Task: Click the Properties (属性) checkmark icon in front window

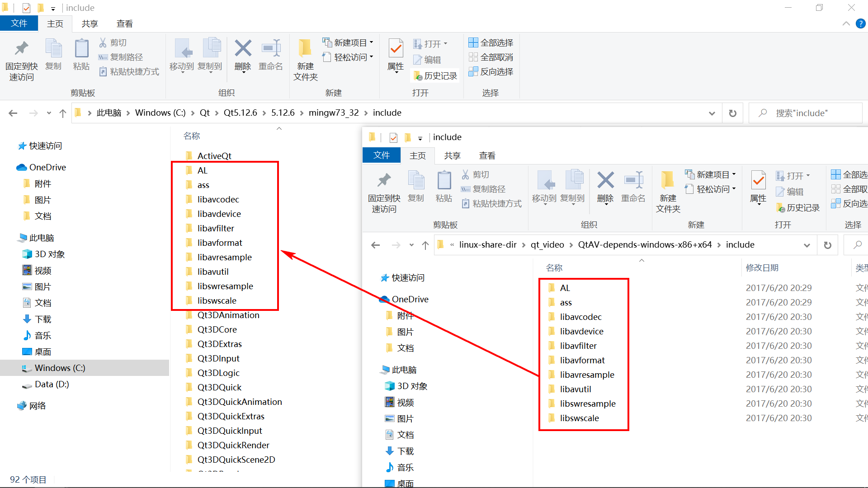Action: point(758,181)
